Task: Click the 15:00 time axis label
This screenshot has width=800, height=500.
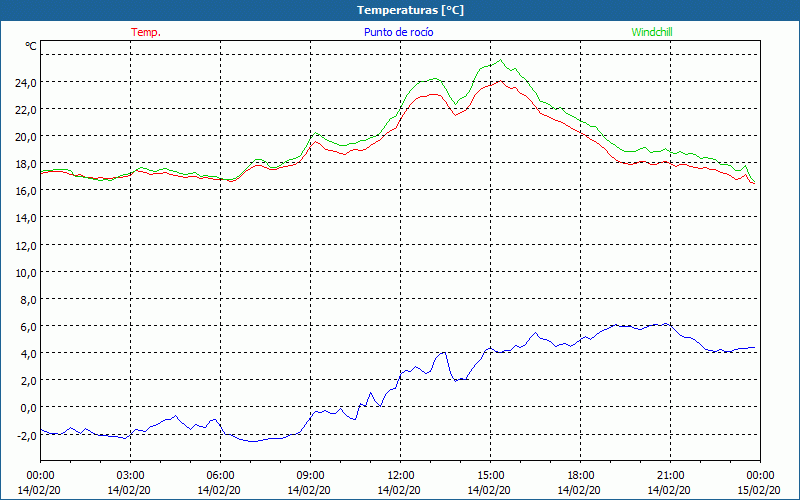Action: pyautogui.click(x=490, y=476)
